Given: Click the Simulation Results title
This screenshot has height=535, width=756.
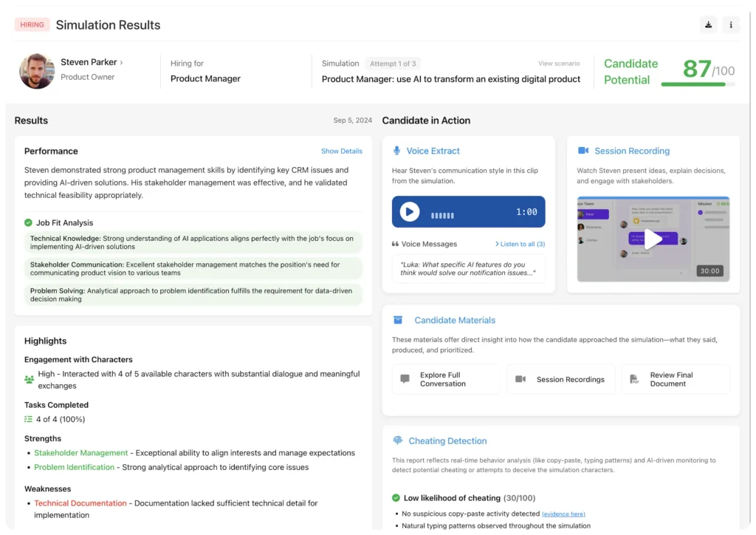Looking at the screenshot, I should point(108,25).
